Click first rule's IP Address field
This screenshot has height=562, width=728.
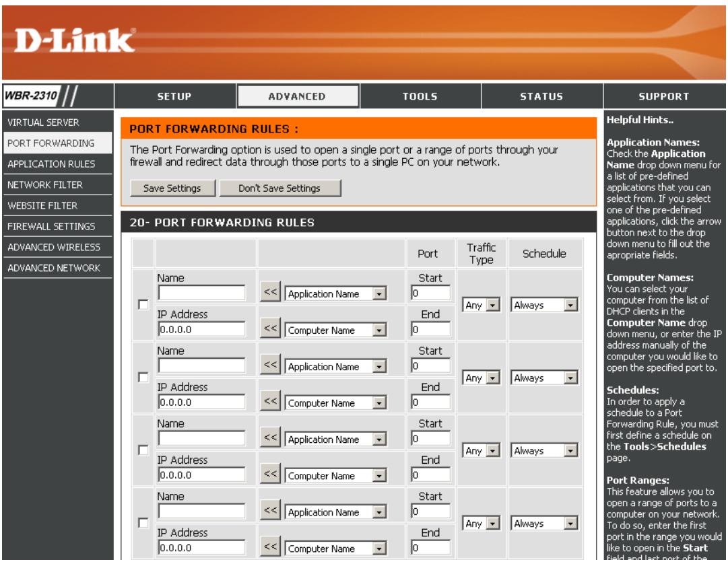[201, 329]
